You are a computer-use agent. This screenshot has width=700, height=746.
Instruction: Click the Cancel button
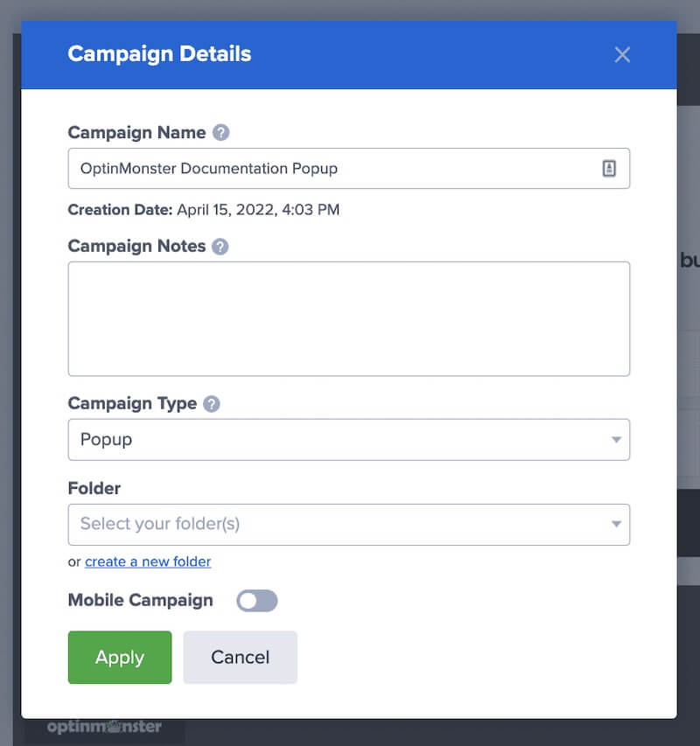click(x=240, y=657)
